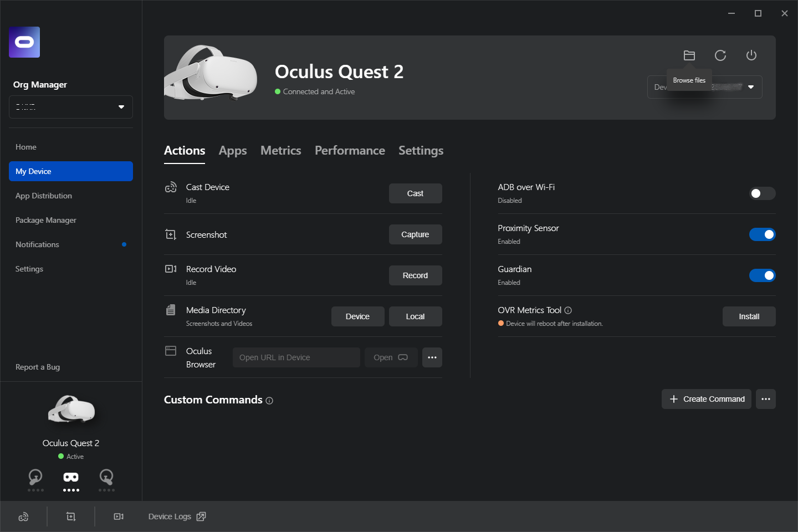Click the cast icon in bottom bar
Image resolution: width=798 pixels, height=532 pixels.
click(x=23, y=516)
